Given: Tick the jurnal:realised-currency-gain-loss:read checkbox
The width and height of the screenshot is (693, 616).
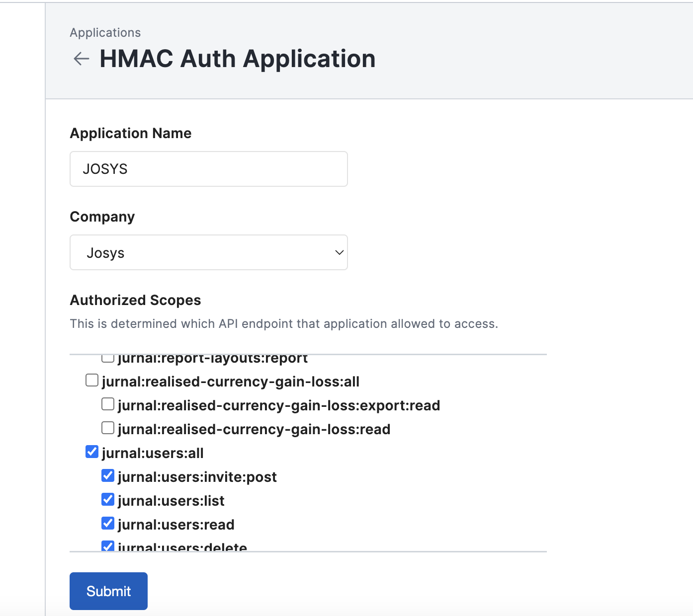Looking at the screenshot, I should point(108,428).
